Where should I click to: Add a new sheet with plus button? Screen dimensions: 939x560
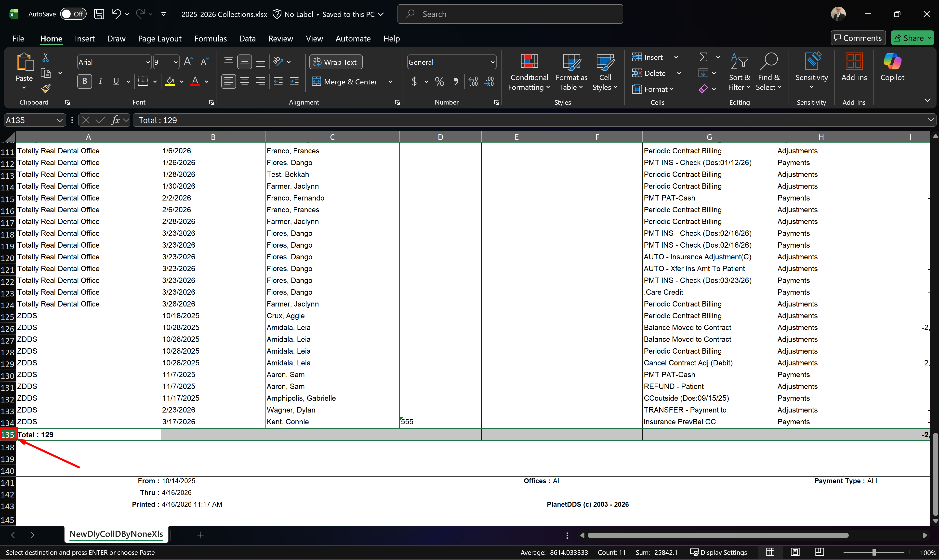pos(200,535)
